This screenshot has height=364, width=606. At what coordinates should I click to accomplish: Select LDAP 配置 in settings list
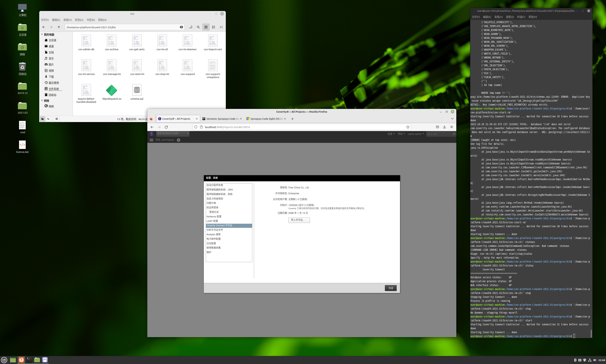tap(229, 221)
